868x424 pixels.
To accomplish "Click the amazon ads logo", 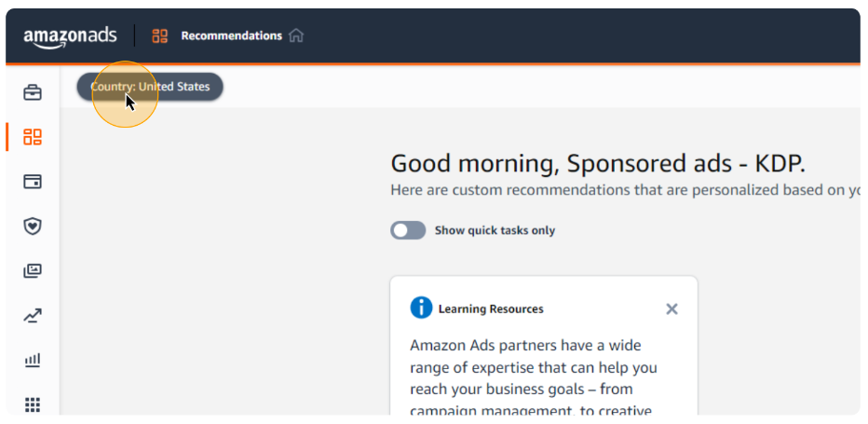I will click(x=70, y=36).
